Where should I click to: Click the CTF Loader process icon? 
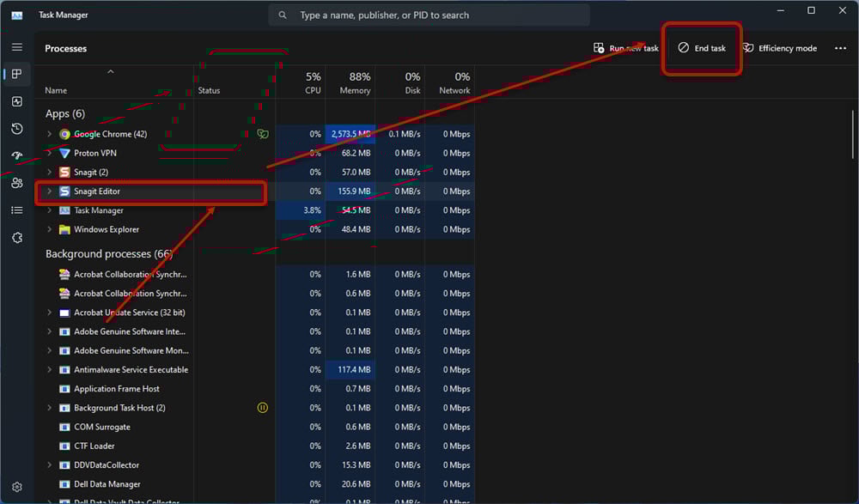click(x=64, y=446)
